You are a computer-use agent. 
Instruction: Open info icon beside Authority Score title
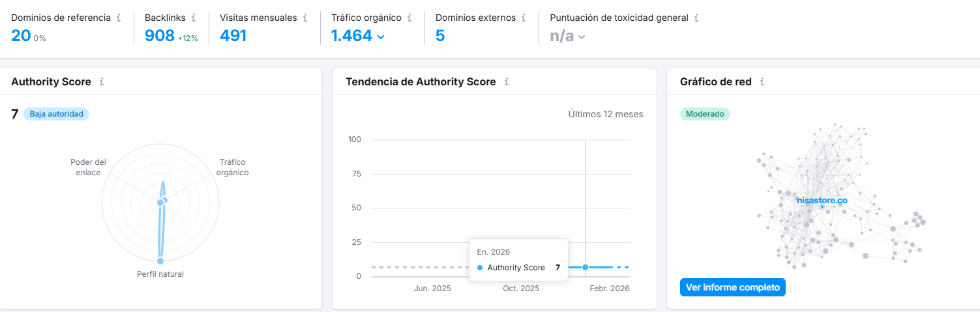click(102, 82)
